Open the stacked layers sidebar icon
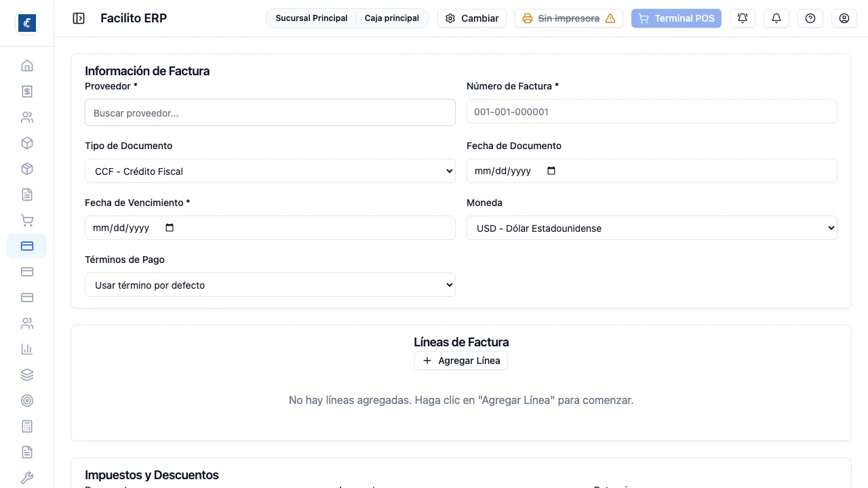Screen dimensions: 868x488 27,375
